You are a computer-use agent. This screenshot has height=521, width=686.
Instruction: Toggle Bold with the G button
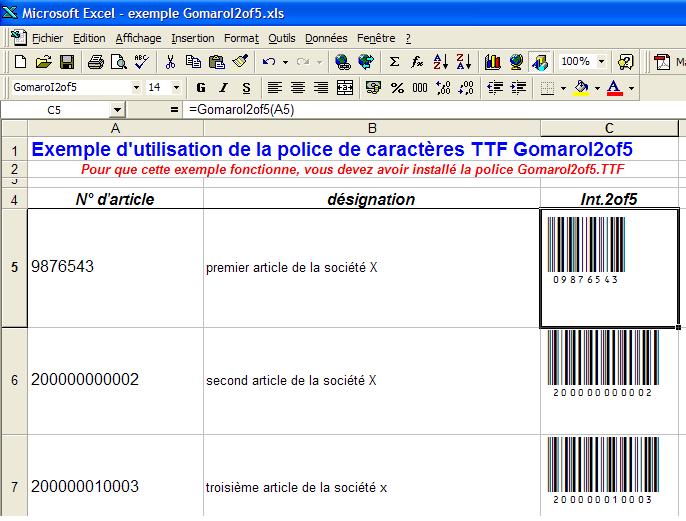[x=201, y=88]
